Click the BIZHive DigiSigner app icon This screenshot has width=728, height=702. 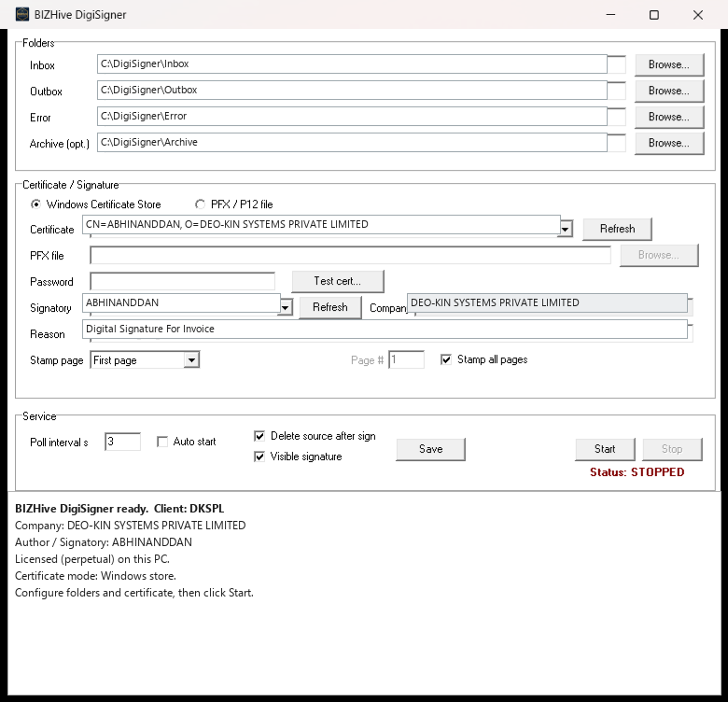click(21, 14)
